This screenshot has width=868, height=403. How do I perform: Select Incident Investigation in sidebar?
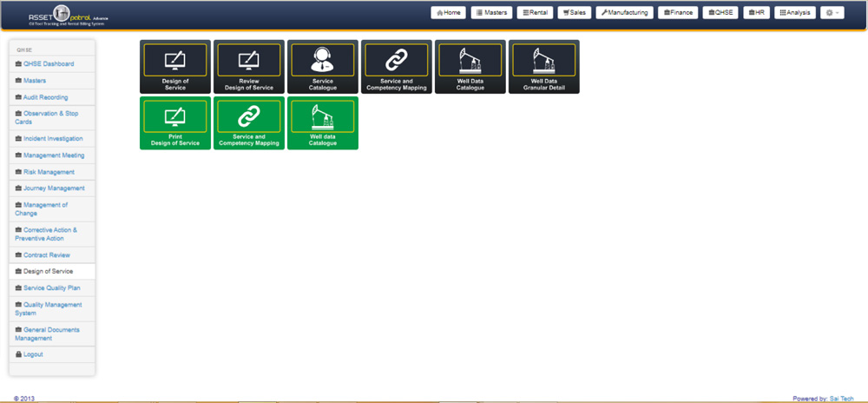(53, 139)
